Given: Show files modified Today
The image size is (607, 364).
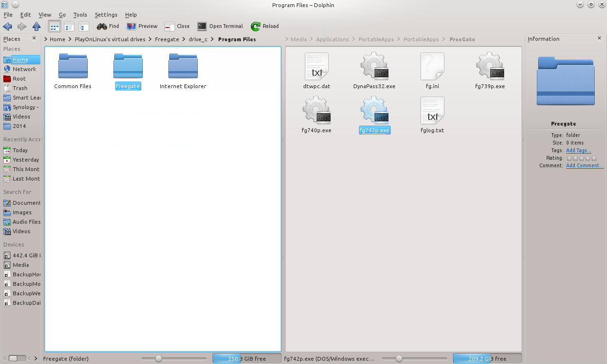Looking at the screenshot, I should coord(21,150).
